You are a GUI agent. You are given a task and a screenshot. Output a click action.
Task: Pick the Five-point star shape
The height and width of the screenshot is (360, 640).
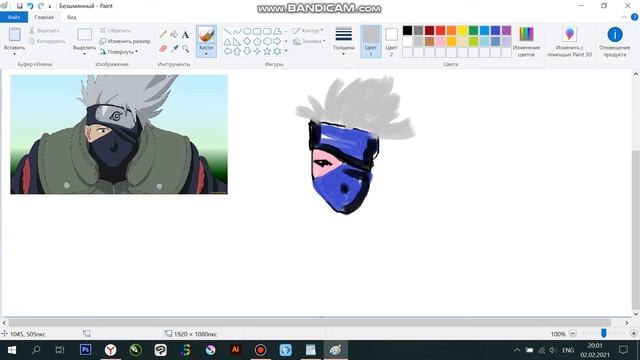(x=267, y=51)
